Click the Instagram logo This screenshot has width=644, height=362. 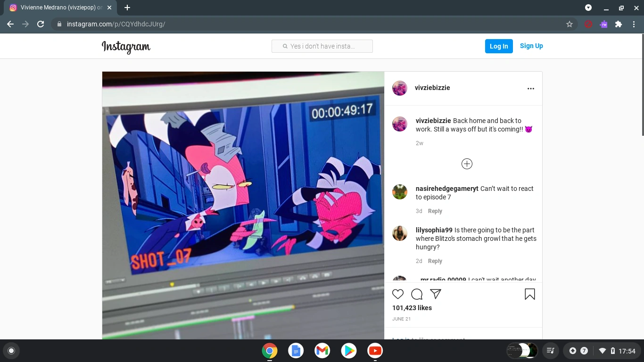(x=126, y=47)
